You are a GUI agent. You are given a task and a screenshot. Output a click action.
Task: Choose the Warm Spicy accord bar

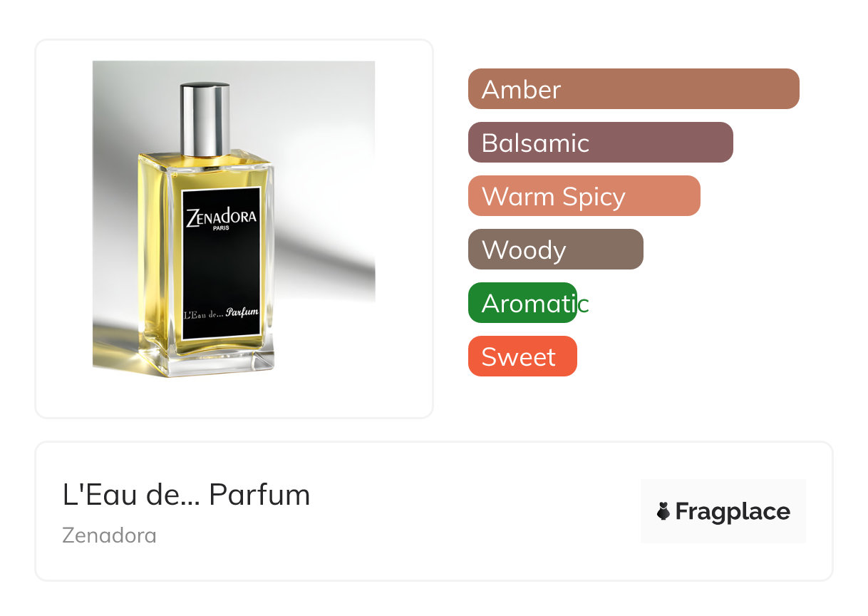tap(584, 196)
